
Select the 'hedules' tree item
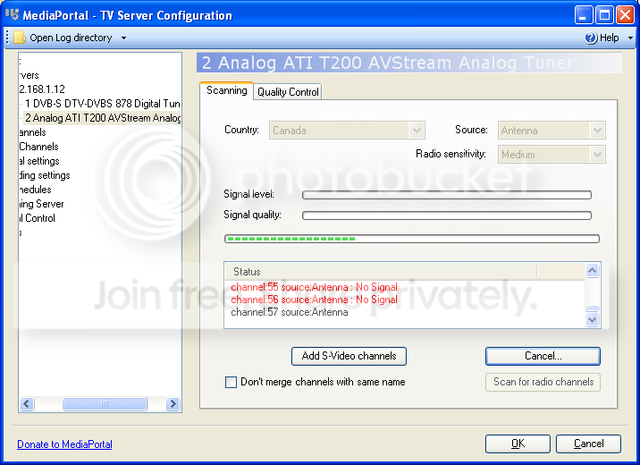(x=35, y=189)
